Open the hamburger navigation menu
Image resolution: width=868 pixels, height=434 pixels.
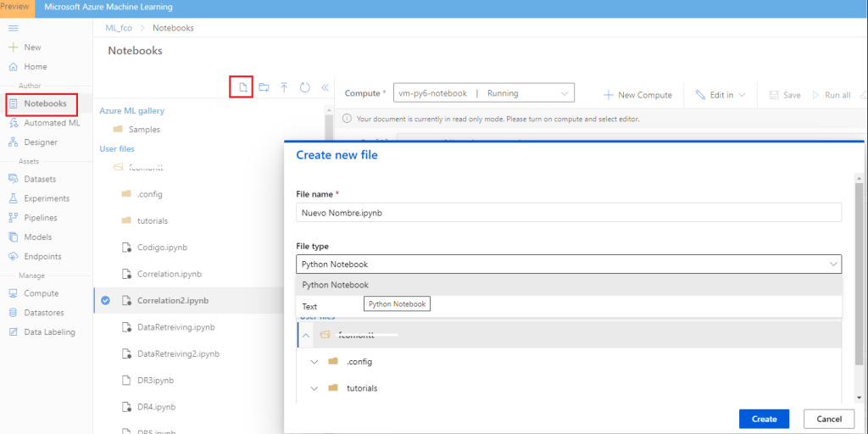pyautogui.click(x=13, y=29)
